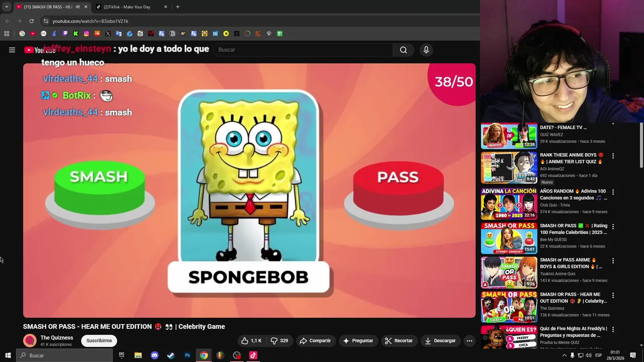Viewport: 644px width, 362px height.
Task: Open the volume control in system tray
Action: click(588, 355)
